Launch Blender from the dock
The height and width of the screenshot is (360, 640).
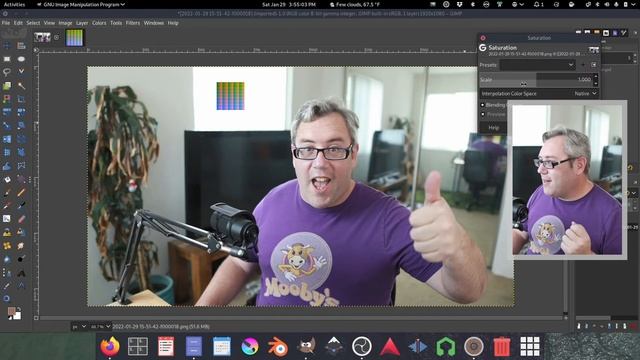pyautogui.click(x=278, y=347)
